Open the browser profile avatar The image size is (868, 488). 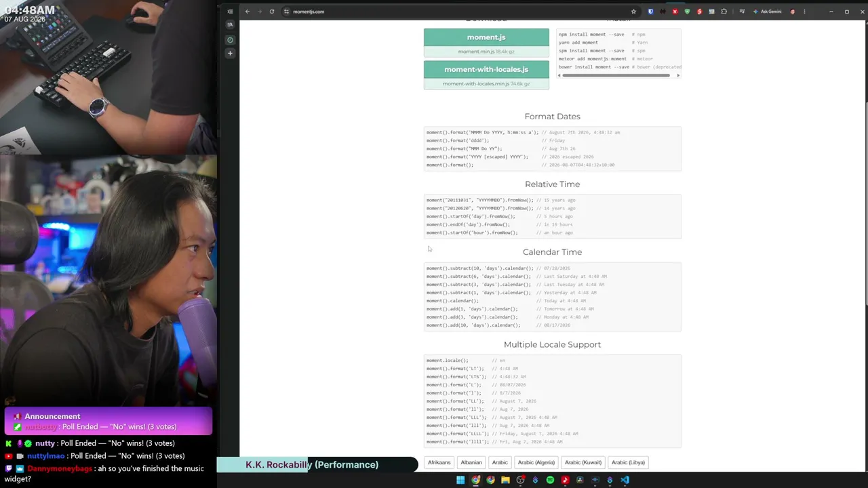pos(792,12)
